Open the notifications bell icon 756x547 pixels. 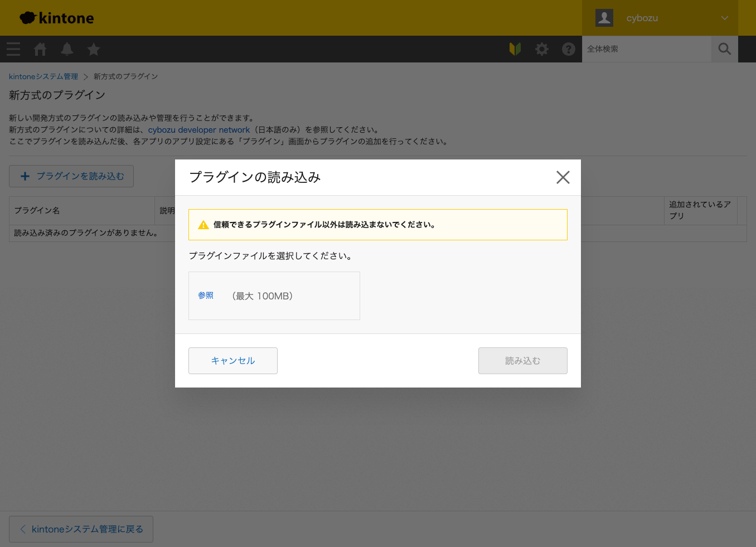67,49
